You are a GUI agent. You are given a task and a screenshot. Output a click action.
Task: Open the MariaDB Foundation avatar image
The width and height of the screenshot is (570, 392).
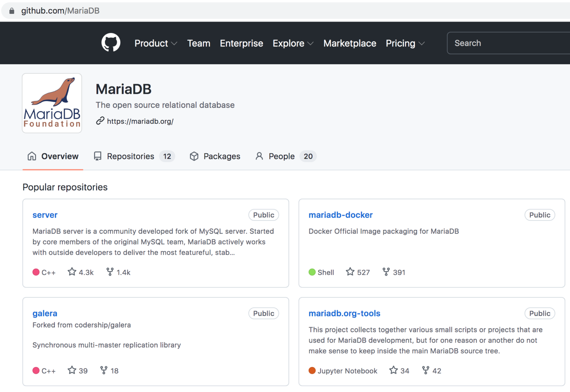pyautogui.click(x=52, y=103)
